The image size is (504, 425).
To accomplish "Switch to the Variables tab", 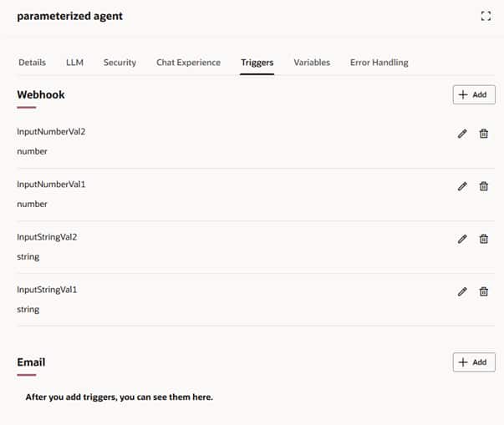I will coord(312,63).
